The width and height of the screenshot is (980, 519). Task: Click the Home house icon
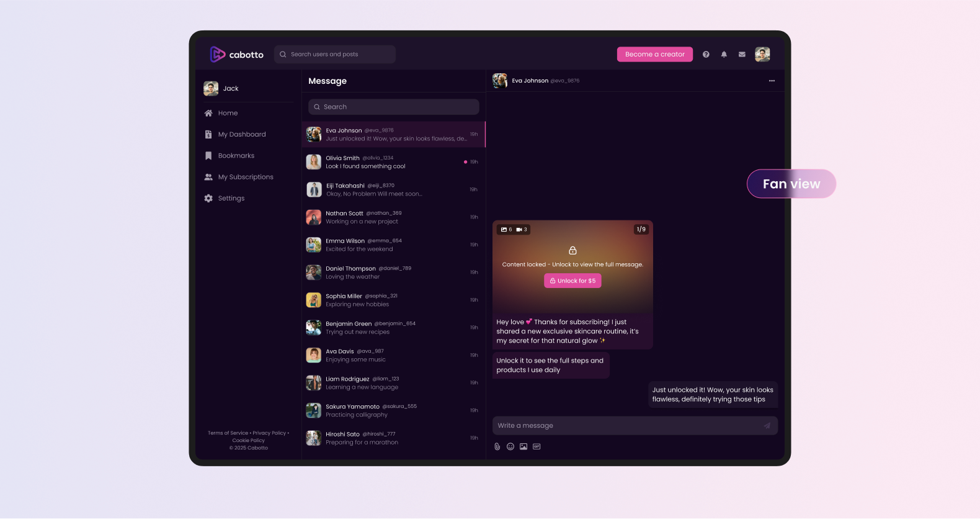coord(208,113)
